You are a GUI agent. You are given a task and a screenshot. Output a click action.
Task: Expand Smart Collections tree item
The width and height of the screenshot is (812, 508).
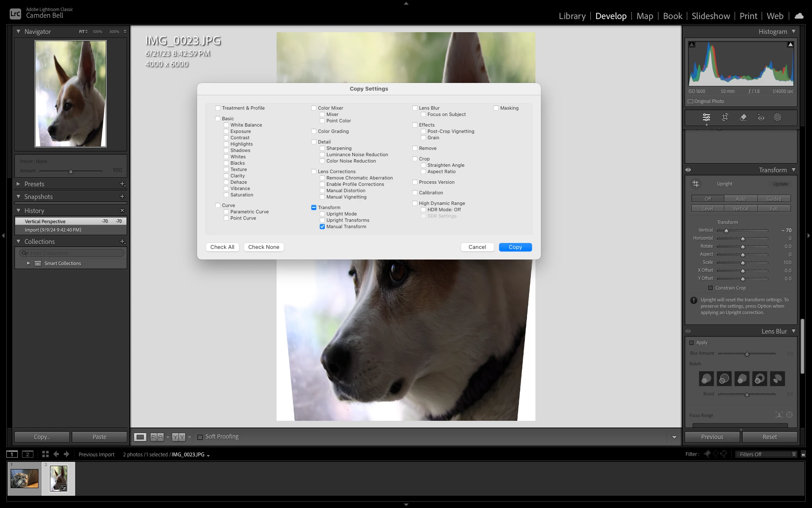tap(28, 263)
